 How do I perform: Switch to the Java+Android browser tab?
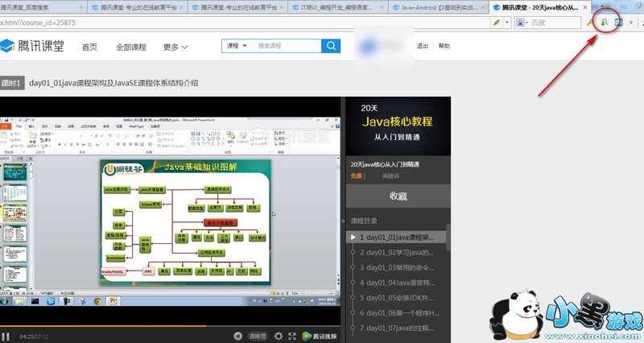click(x=439, y=6)
